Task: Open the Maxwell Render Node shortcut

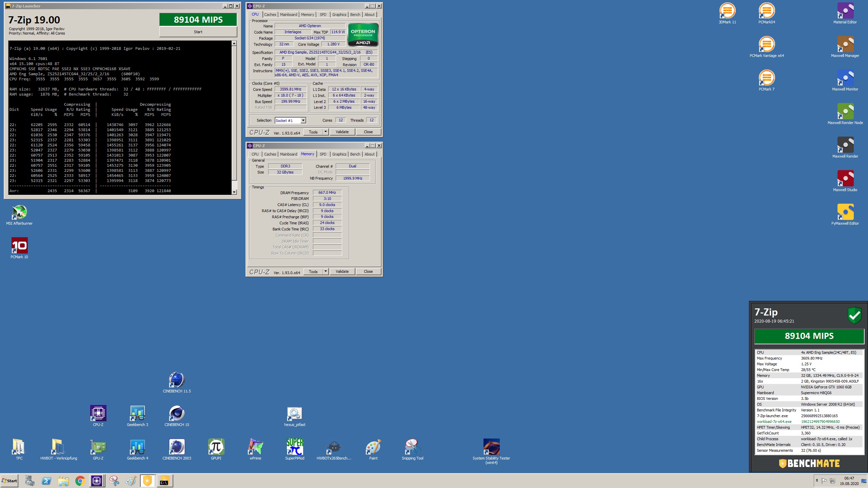Action: coord(845,114)
